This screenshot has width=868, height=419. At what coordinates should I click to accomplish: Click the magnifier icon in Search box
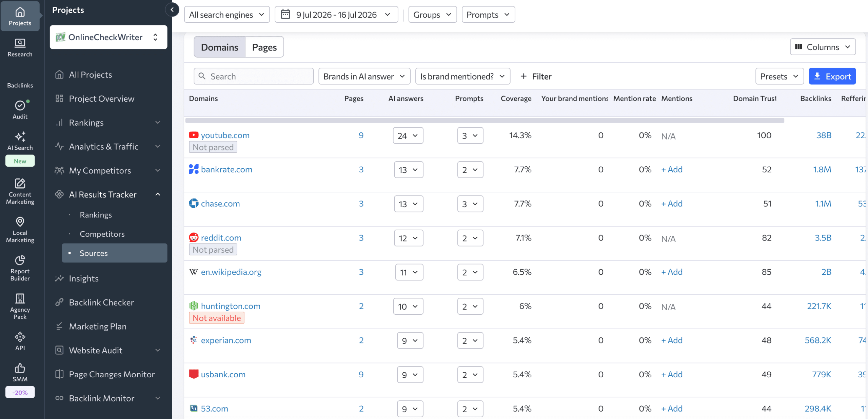pos(202,76)
